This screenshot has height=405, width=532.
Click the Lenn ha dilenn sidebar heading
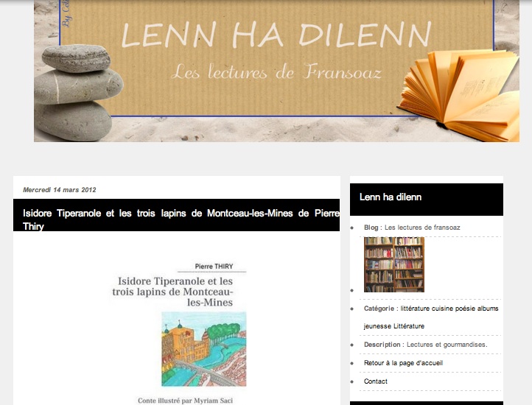click(391, 197)
